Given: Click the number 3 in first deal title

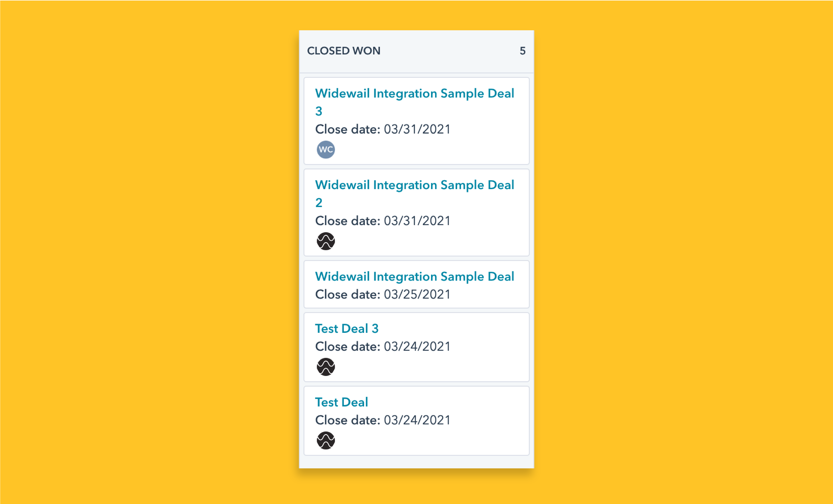Looking at the screenshot, I should click(319, 111).
